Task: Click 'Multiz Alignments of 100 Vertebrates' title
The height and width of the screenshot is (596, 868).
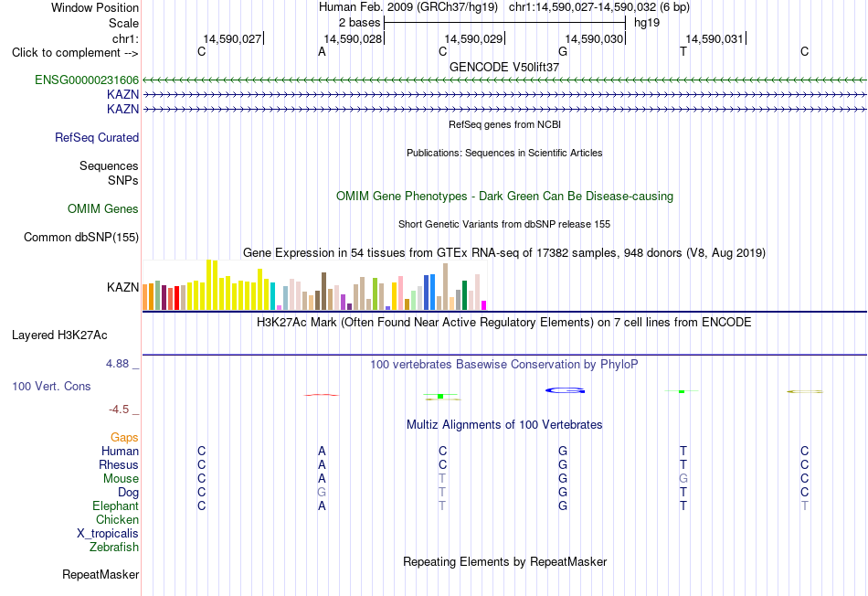Action: tap(504, 425)
